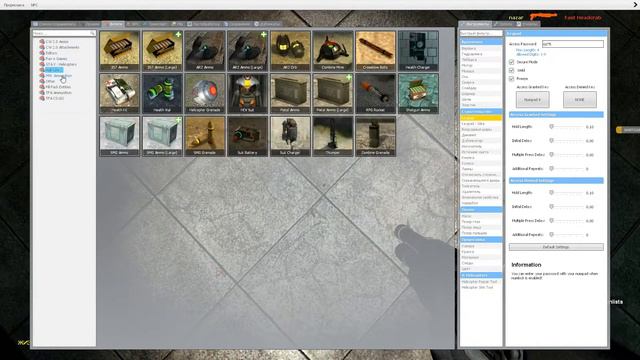Spawn the Suit Battery entity
Screen dimensions: 640x360
coord(247,136)
